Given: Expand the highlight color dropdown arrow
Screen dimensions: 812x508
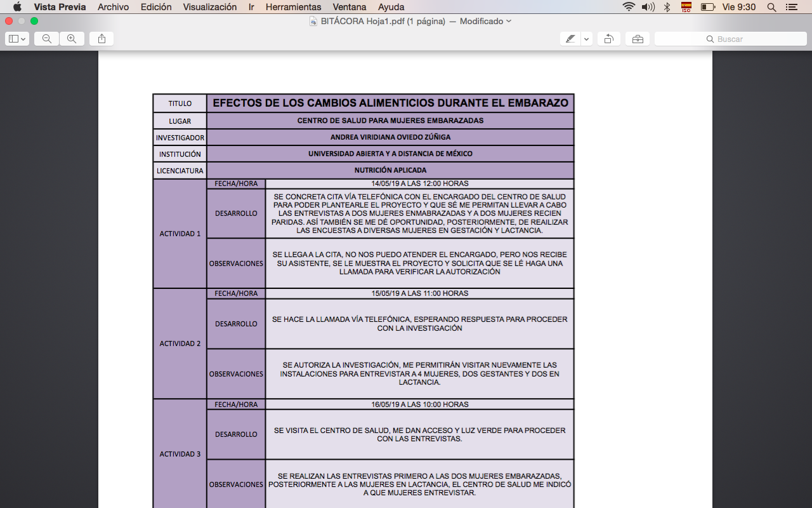Looking at the screenshot, I should pyautogui.click(x=587, y=39).
